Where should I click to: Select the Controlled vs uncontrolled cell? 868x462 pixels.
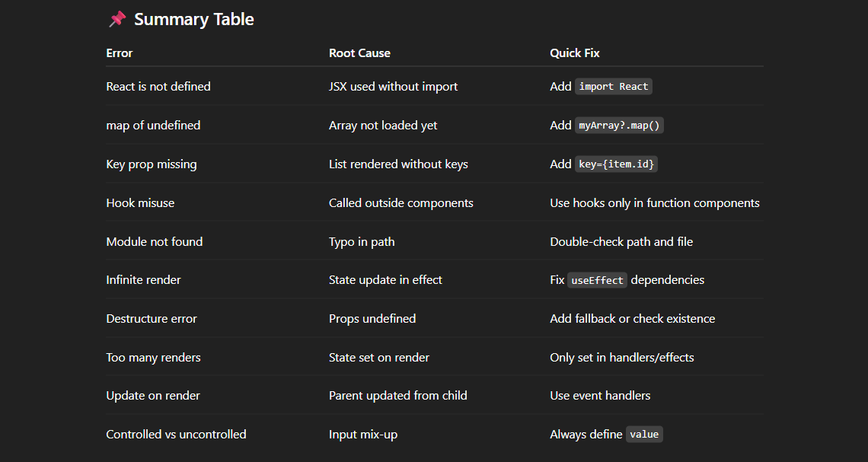(176, 435)
